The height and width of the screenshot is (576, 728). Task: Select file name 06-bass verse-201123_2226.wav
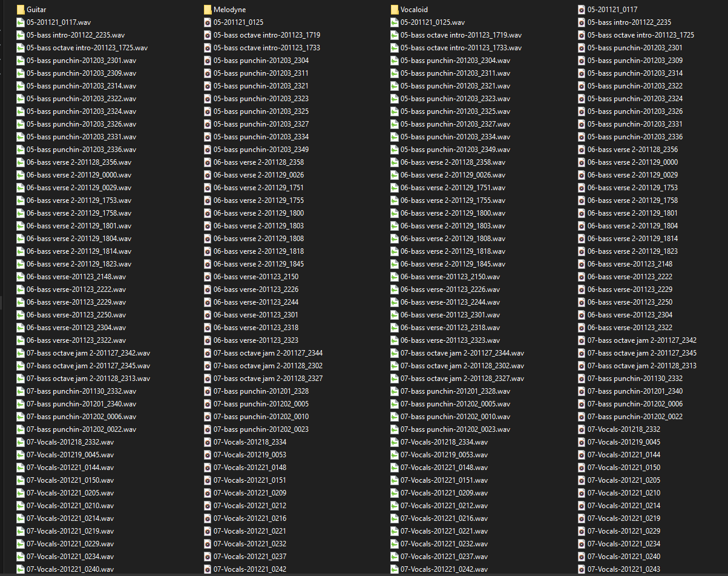click(x=450, y=290)
